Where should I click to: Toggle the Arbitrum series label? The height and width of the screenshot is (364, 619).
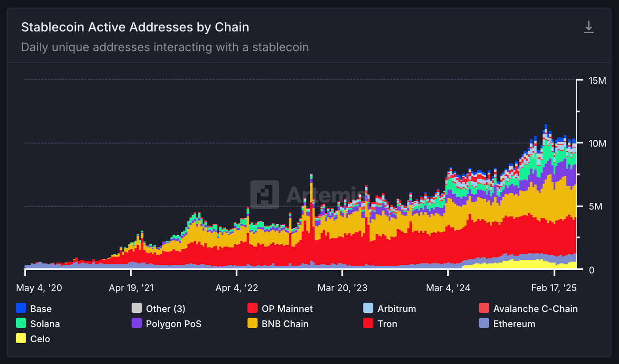(397, 309)
